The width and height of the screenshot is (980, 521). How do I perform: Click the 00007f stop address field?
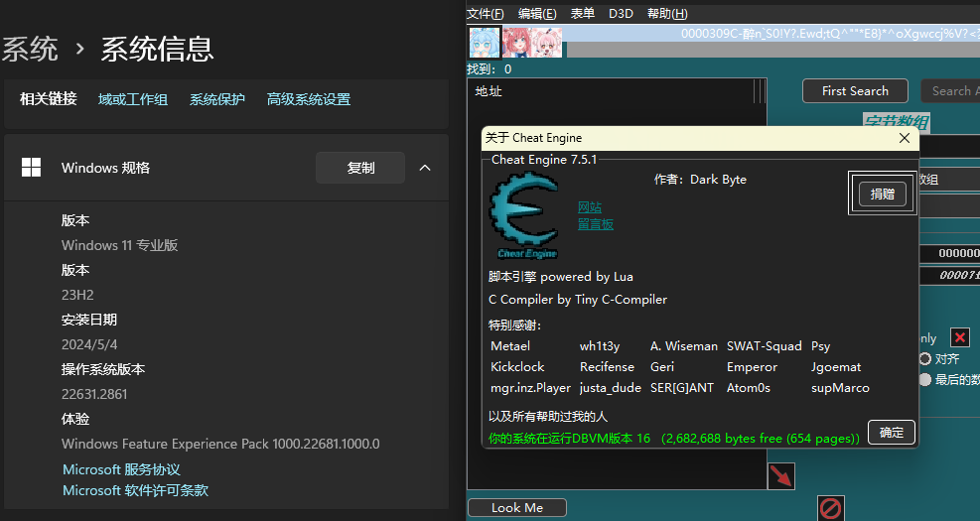tap(949, 276)
